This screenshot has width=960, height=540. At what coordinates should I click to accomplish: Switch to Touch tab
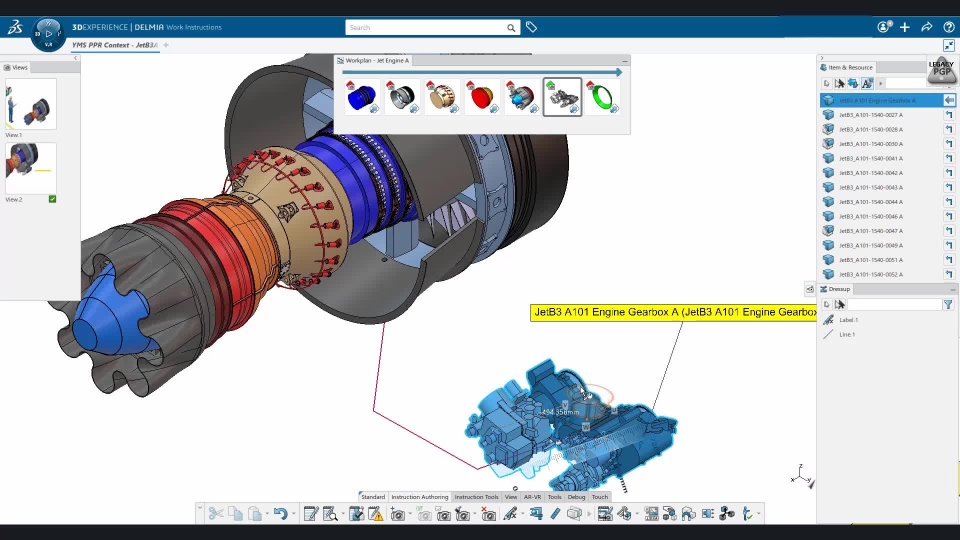click(x=599, y=497)
